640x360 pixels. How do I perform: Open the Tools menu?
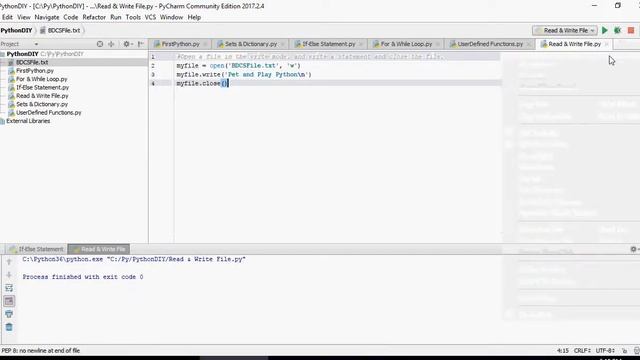coord(133,17)
